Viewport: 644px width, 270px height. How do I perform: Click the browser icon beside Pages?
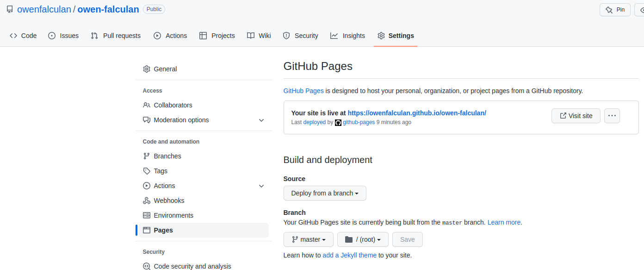pyautogui.click(x=147, y=230)
